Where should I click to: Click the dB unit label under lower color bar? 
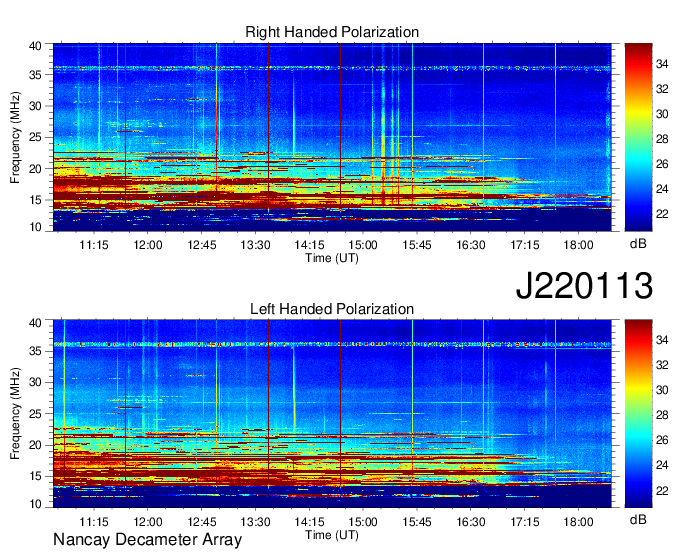tap(638, 519)
